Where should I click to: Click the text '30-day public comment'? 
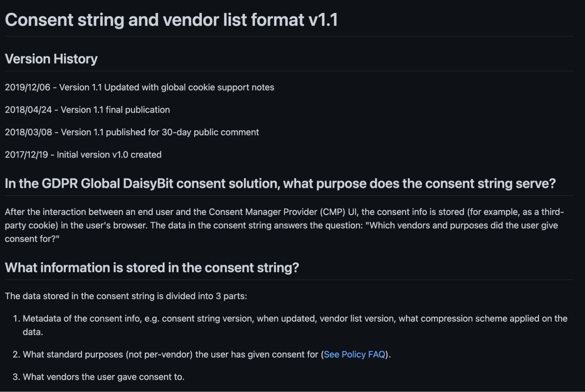[210, 132]
